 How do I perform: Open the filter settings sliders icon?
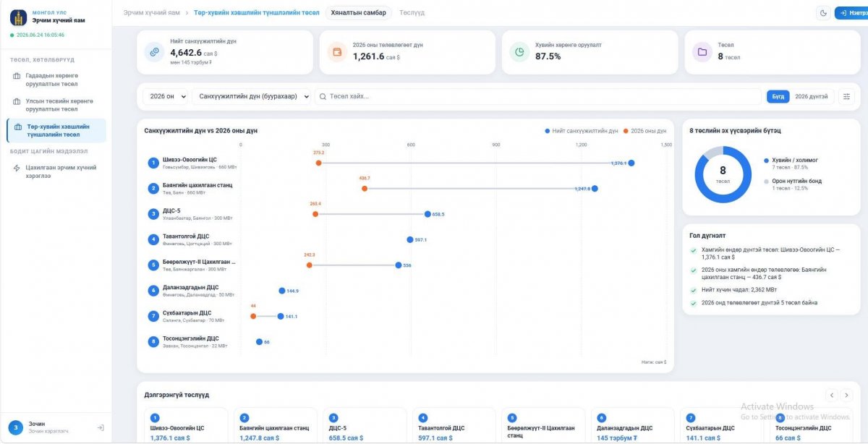[x=846, y=96]
